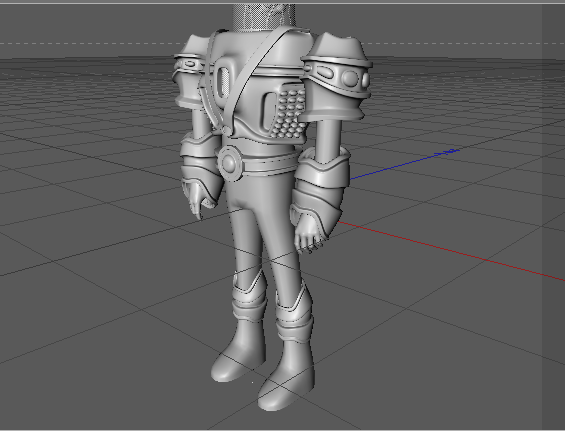Image resolution: width=565 pixels, height=431 pixels.
Task: Select the shoulder armor with oval gems
Action: (336, 77)
